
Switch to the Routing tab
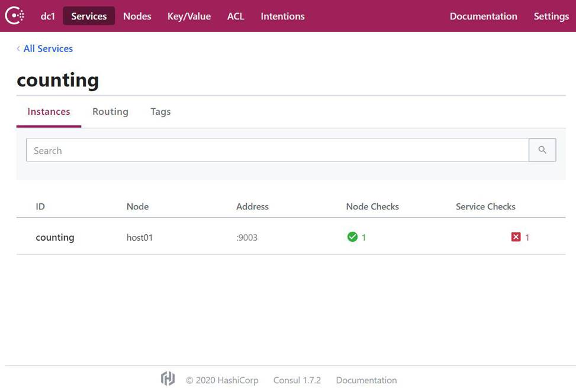pos(110,112)
